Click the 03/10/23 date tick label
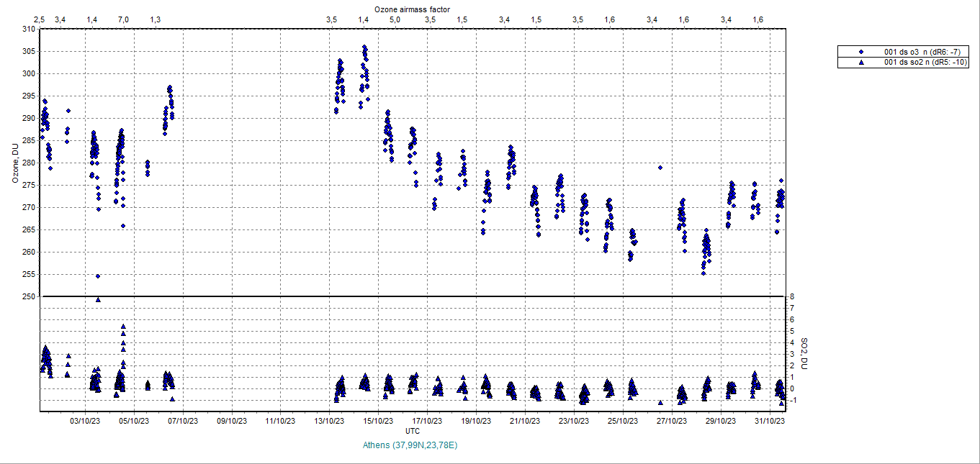This screenshot has height=464, width=980. point(85,422)
